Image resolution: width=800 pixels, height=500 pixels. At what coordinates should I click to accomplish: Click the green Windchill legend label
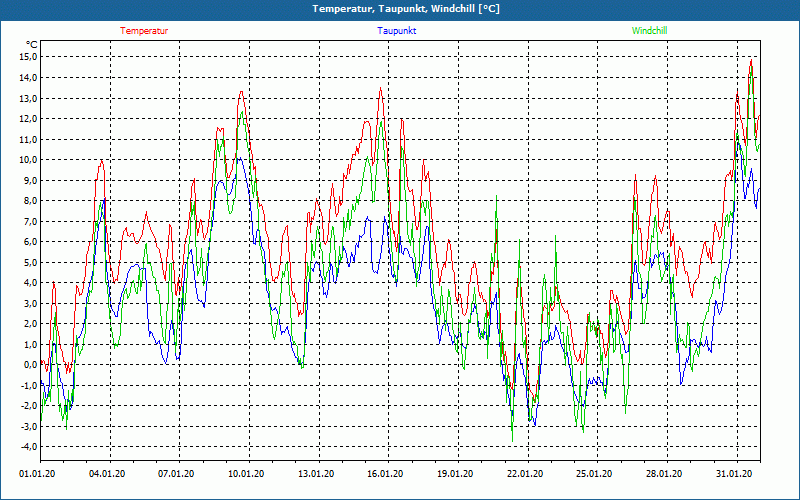click(x=649, y=31)
